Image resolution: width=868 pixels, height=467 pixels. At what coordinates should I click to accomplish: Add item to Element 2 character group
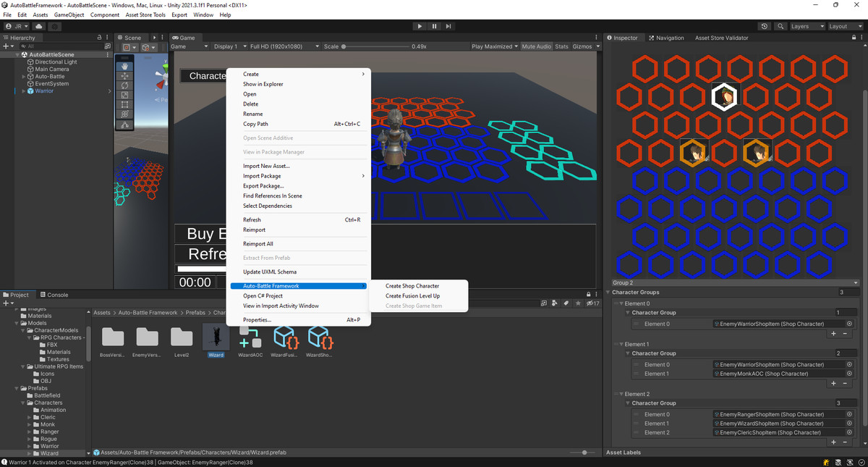[x=834, y=442]
